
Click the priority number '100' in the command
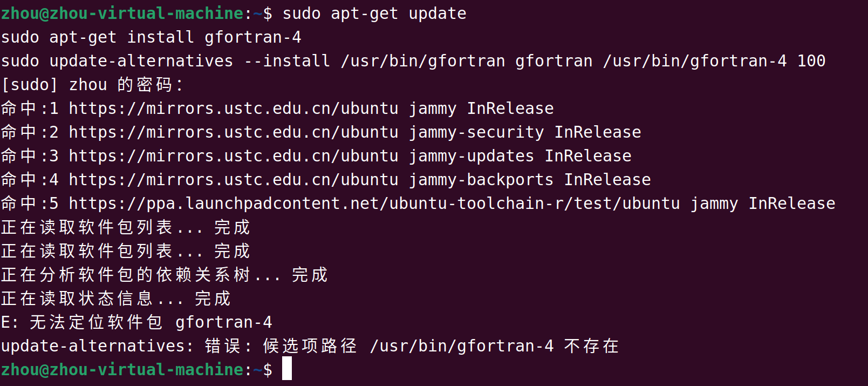[811, 61]
